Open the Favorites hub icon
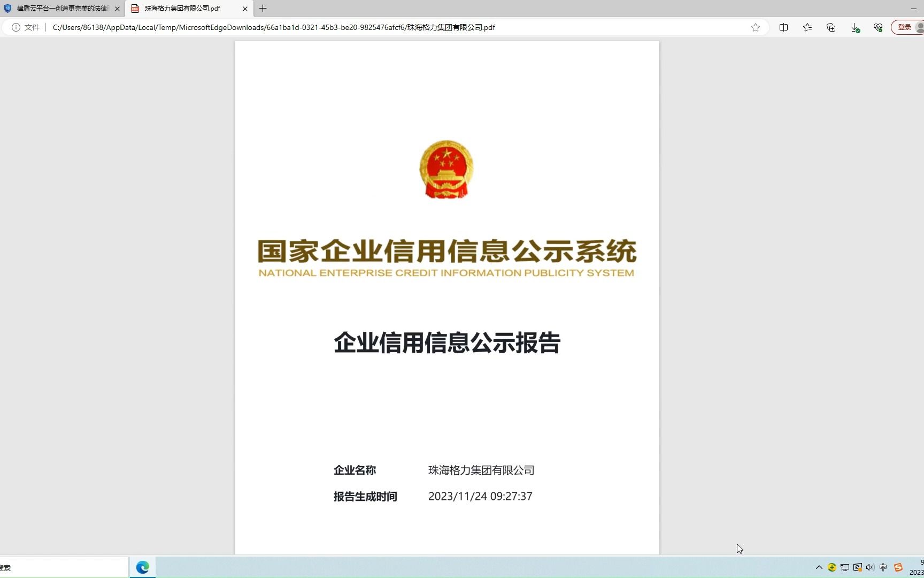Screen dimensions: 924x578 click(x=807, y=27)
